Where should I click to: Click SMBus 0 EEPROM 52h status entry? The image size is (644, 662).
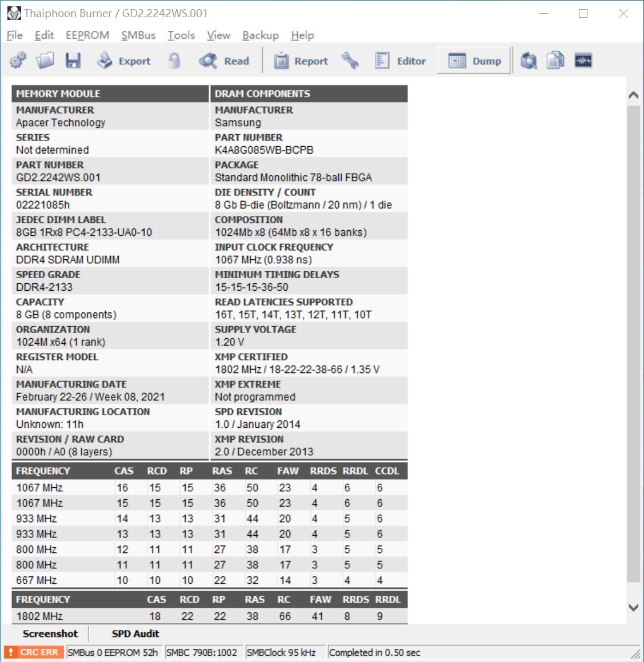coord(113,653)
